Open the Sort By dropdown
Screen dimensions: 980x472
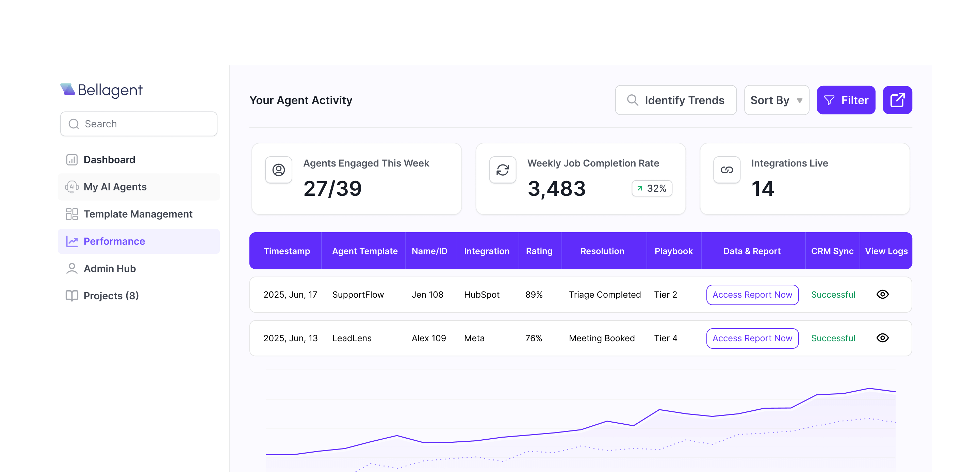tap(776, 100)
